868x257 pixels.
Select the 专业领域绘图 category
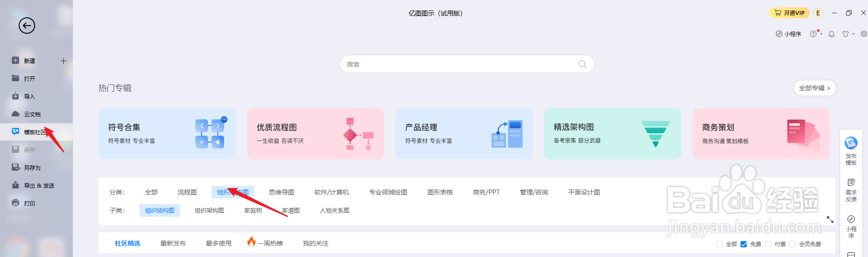coord(388,192)
